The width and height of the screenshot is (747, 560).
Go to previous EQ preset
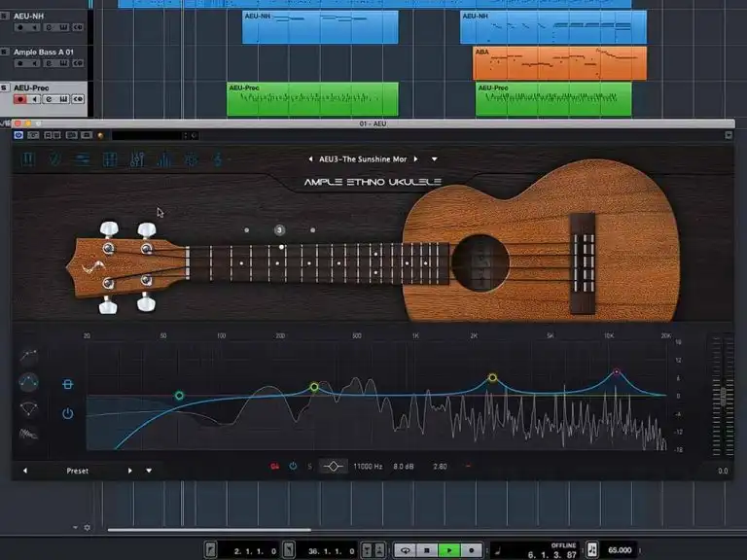click(x=25, y=471)
